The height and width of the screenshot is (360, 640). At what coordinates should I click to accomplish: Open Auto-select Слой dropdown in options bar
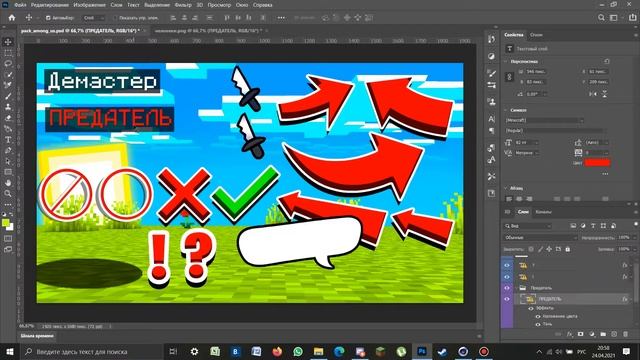(x=94, y=18)
